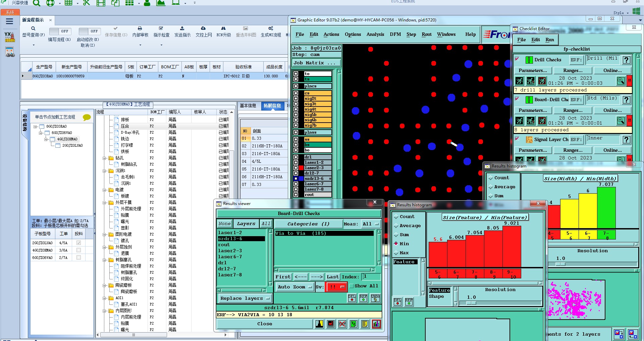The width and height of the screenshot is (644, 341).
Task: Click the green lifebuoy help icon in top bar
Action: pos(50,3)
